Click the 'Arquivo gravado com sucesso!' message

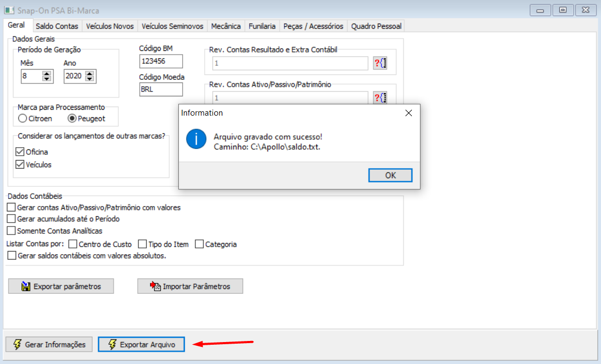click(268, 137)
